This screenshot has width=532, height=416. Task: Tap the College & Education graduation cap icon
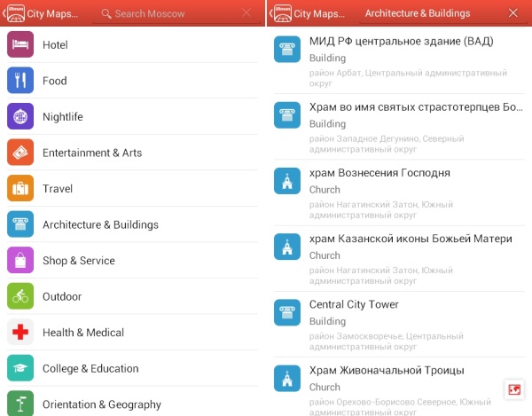pos(20,368)
